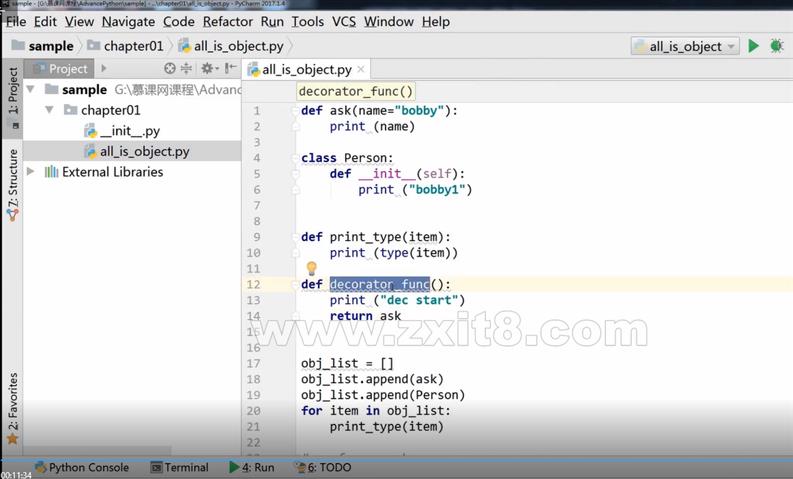This screenshot has width=793, height=479.
Task: Click the "dec start" string on line 13
Action: pos(419,300)
